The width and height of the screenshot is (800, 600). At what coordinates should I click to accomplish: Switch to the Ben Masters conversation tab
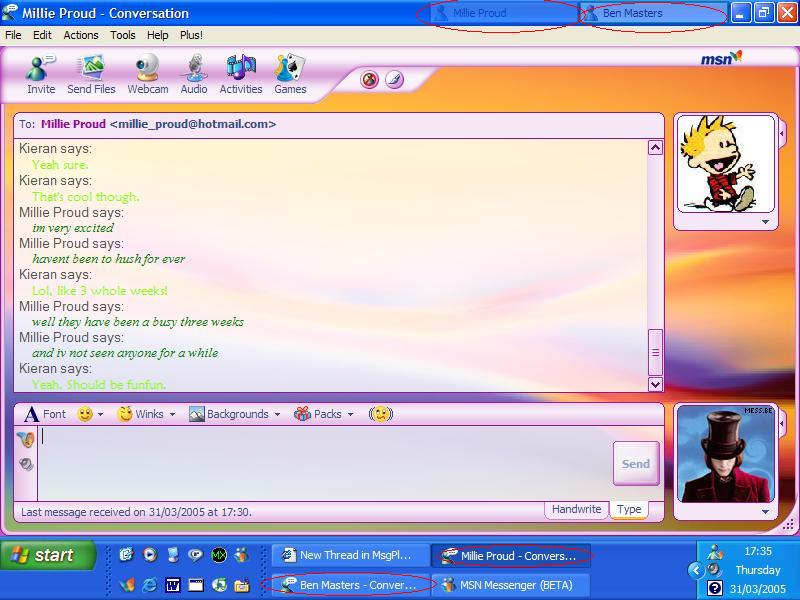[640, 14]
